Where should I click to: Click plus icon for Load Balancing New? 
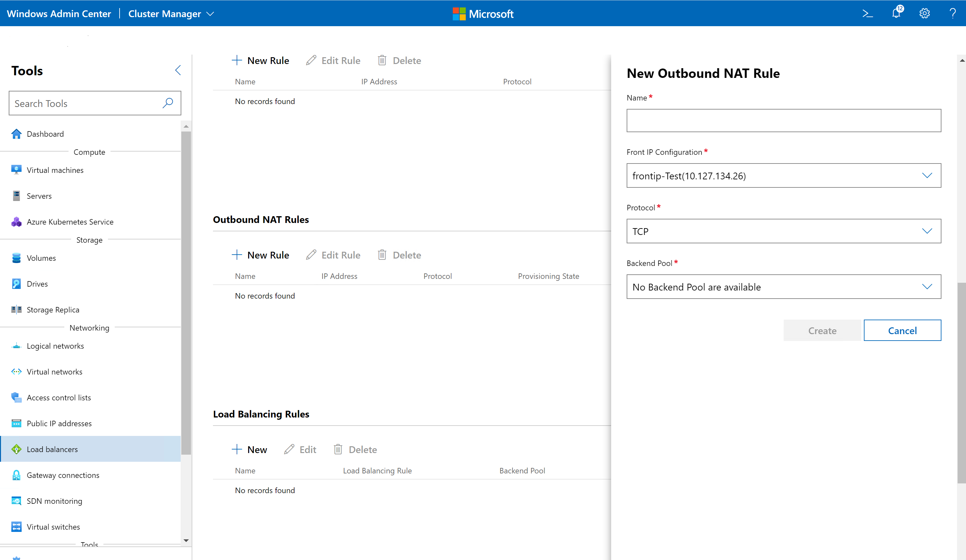237,449
